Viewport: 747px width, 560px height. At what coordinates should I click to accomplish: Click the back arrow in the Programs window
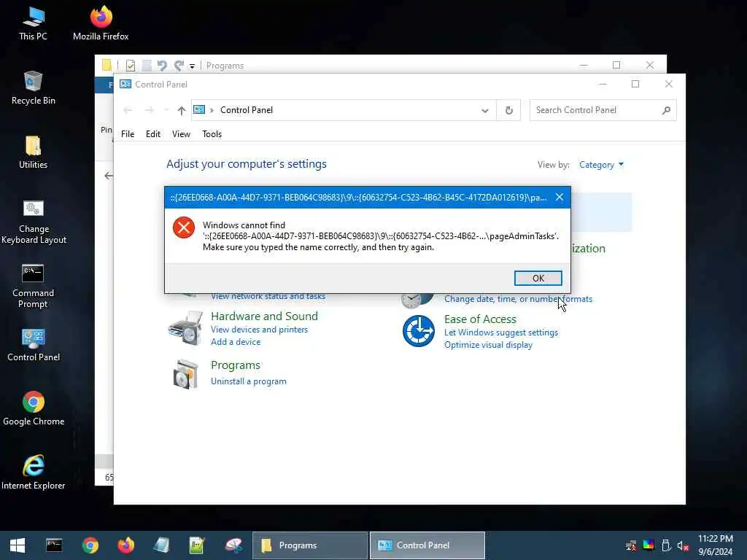coord(109,176)
